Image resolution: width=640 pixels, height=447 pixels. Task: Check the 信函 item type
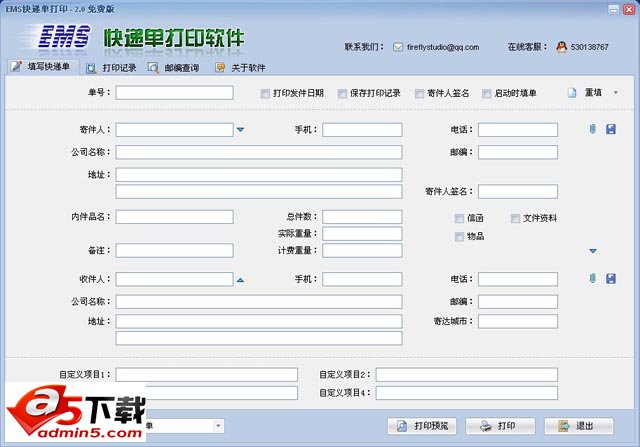pos(459,218)
